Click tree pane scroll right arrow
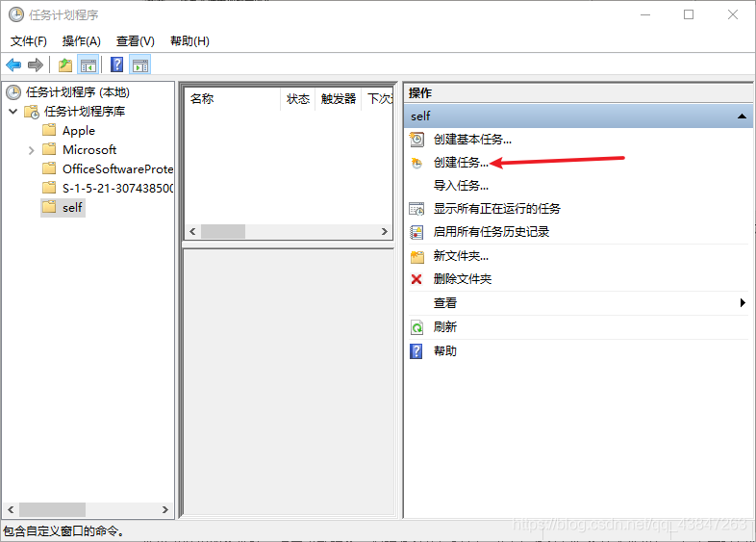756x542 pixels. tap(164, 509)
